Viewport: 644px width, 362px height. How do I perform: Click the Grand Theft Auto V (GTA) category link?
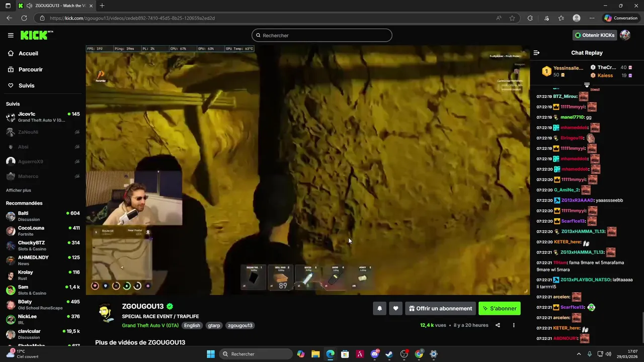(150, 325)
